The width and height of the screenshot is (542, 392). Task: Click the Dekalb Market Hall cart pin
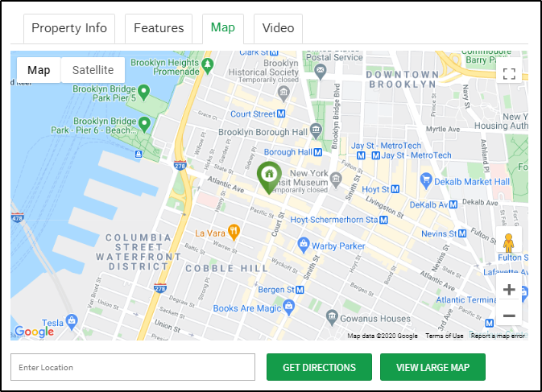pyautogui.click(x=426, y=180)
